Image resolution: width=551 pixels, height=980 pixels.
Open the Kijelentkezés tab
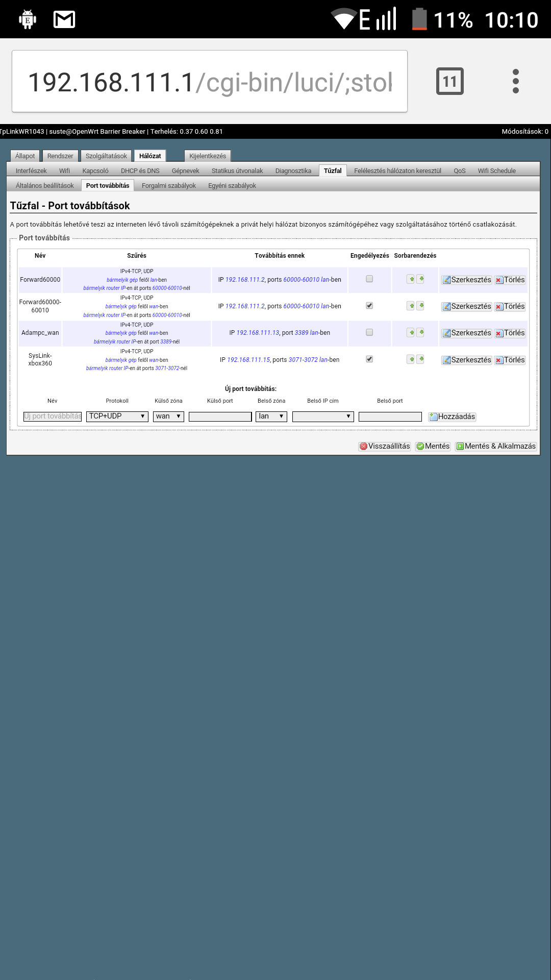pyautogui.click(x=208, y=156)
